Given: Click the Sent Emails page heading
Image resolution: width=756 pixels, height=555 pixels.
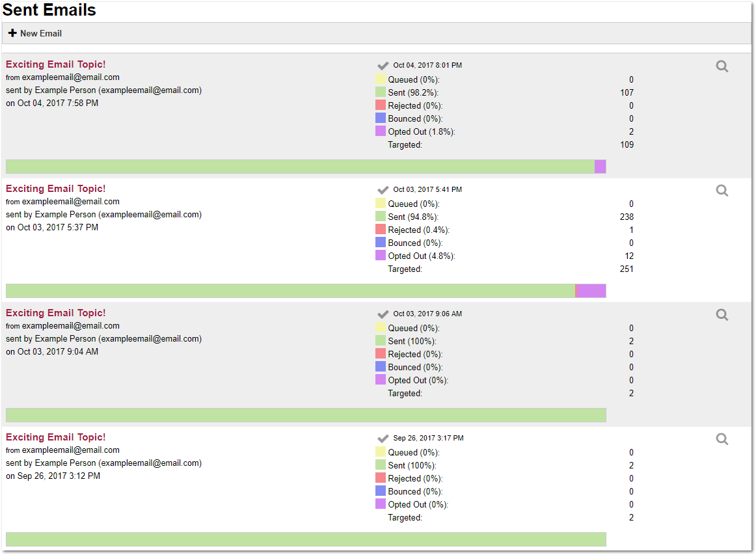Looking at the screenshot, I should tap(49, 10).
